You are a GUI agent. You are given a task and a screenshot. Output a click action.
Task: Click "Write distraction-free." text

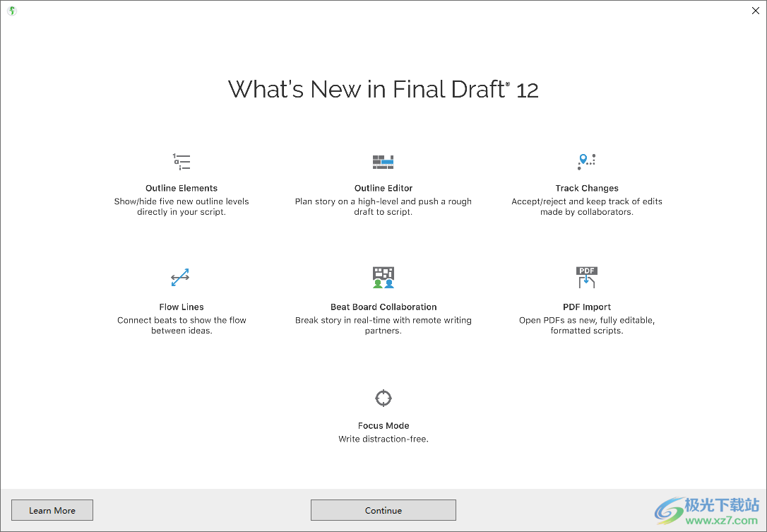383,439
